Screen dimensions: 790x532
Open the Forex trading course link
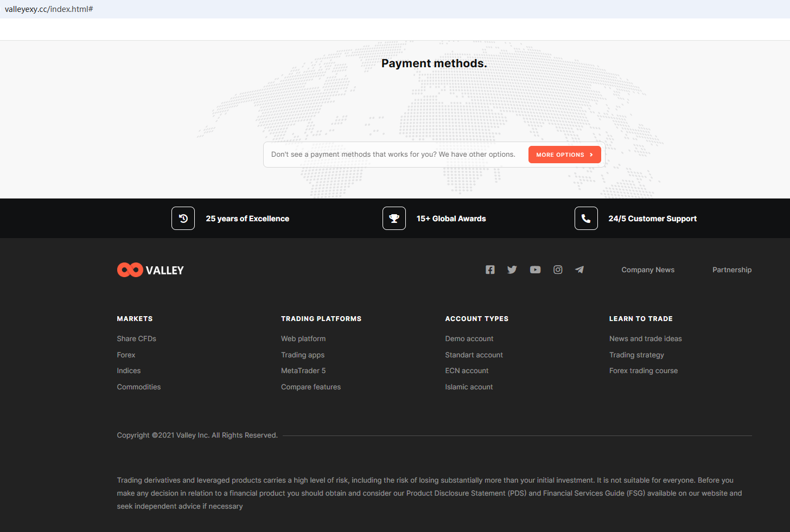point(643,371)
